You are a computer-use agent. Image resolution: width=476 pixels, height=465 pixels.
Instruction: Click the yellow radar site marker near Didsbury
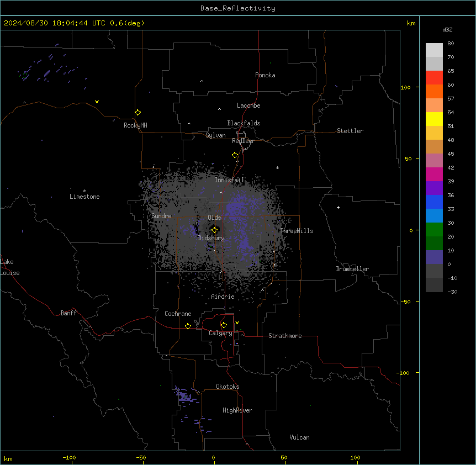pyautogui.click(x=214, y=230)
